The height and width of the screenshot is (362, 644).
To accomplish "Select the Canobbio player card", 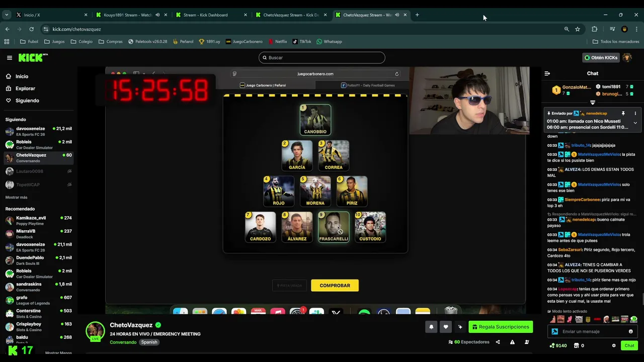I will click(x=315, y=120).
